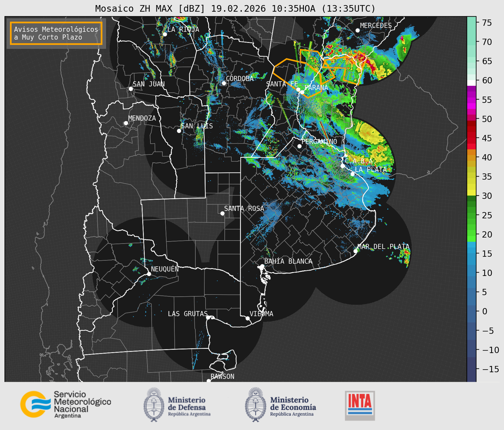Click the Ministerio de Economía coat of arms
504x430 pixels.
[255, 405]
